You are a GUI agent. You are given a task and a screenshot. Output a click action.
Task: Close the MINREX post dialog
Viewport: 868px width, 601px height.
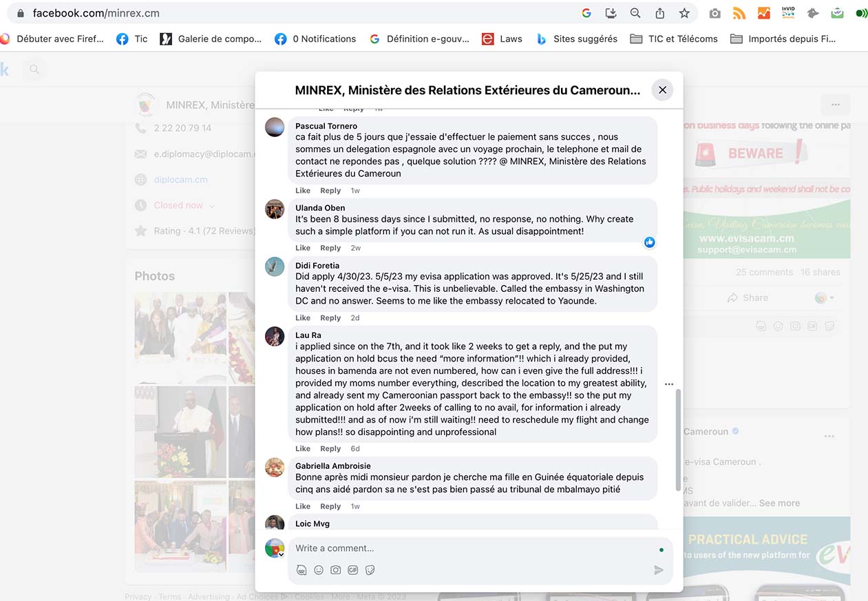pos(662,90)
